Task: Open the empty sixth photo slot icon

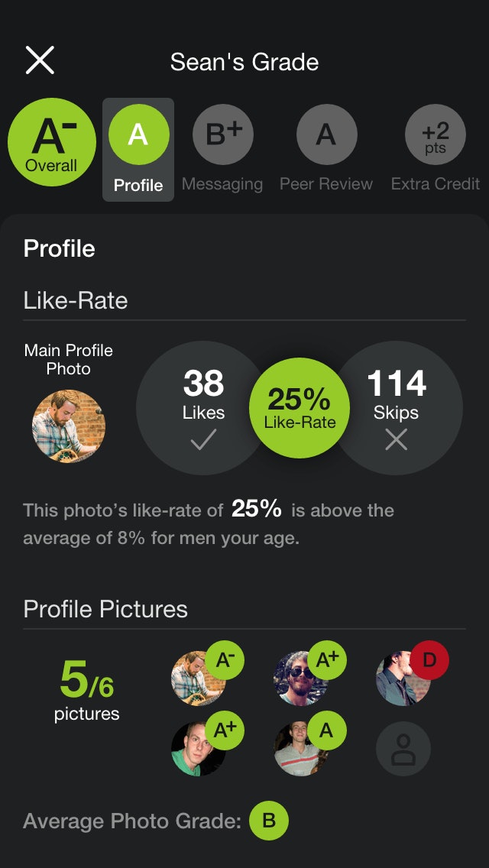Action: (x=403, y=748)
